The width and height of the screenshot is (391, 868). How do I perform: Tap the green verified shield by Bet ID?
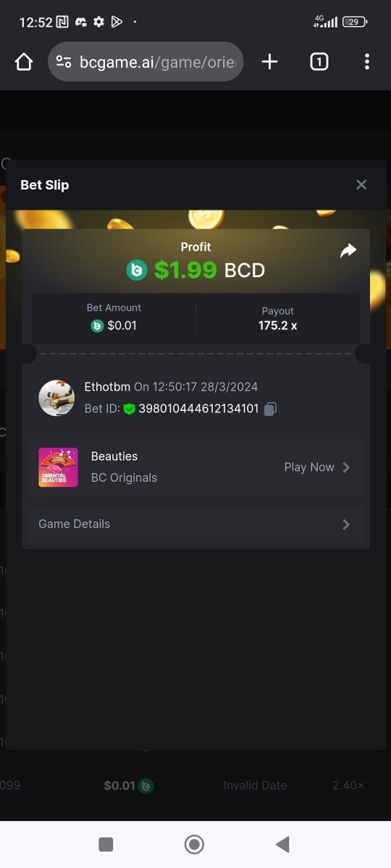pos(130,409)
